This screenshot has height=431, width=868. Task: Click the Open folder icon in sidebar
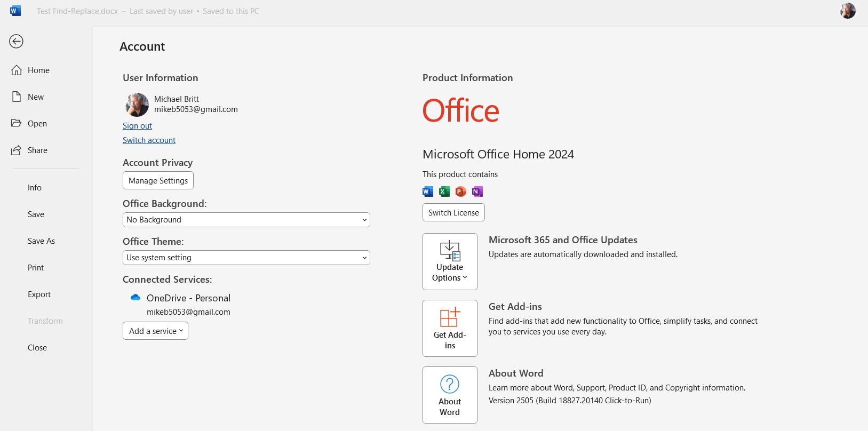(x=17, y=123)
